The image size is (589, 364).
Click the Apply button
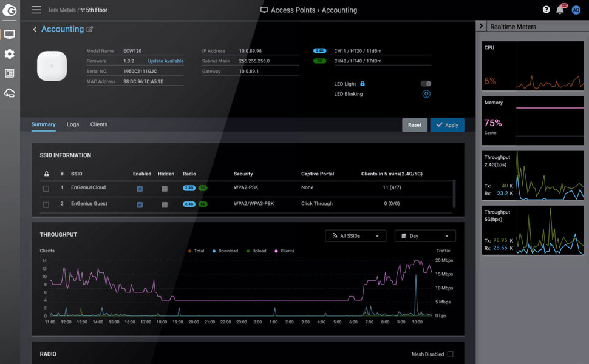click(447, 125)
